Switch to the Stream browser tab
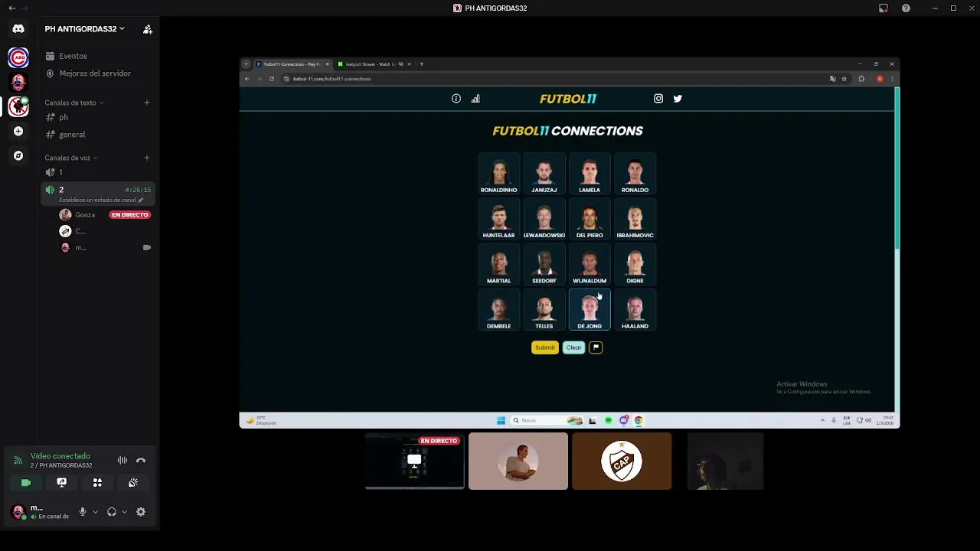Viewport: 980px width, 551px height. tap(374, 64)
